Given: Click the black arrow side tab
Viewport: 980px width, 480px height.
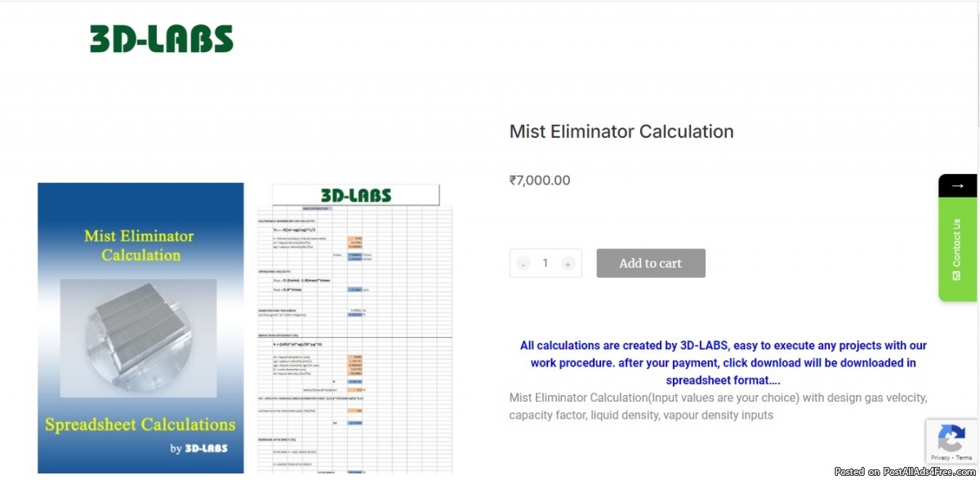Looking at the screenshot, I should (957, 186).
